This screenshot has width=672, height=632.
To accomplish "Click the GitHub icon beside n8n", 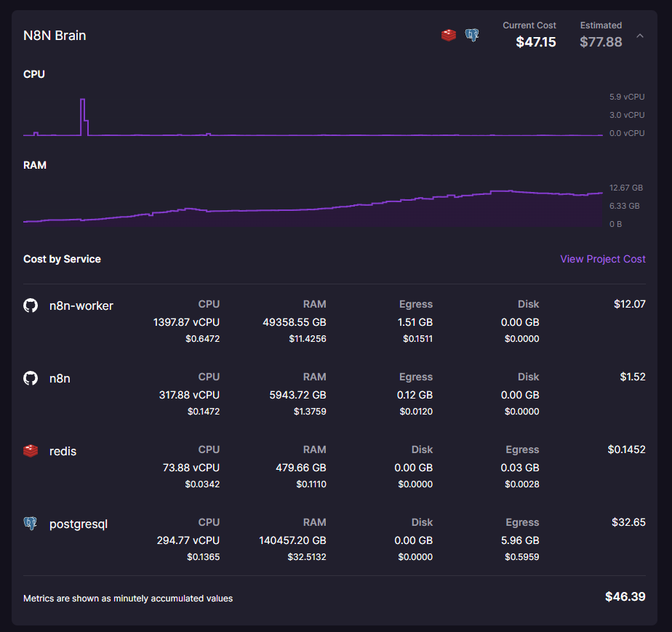I will pyautogui.click(x=30, y=378).
